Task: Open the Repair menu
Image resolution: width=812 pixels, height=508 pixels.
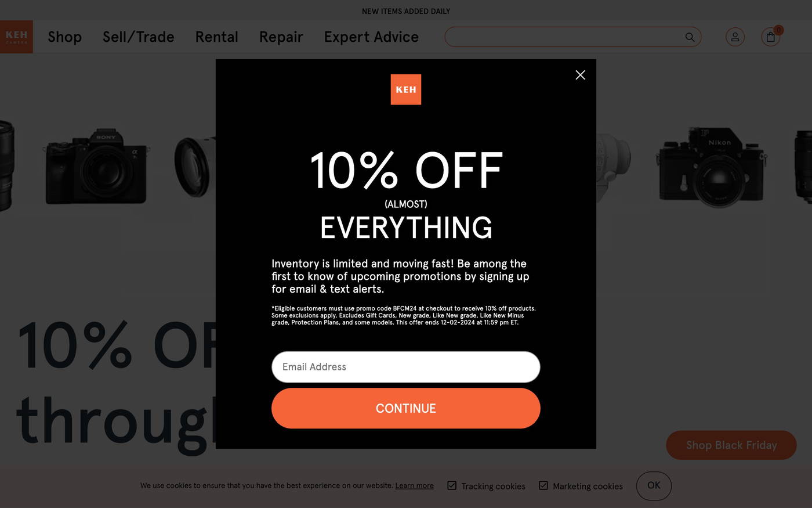Action: 281,37
